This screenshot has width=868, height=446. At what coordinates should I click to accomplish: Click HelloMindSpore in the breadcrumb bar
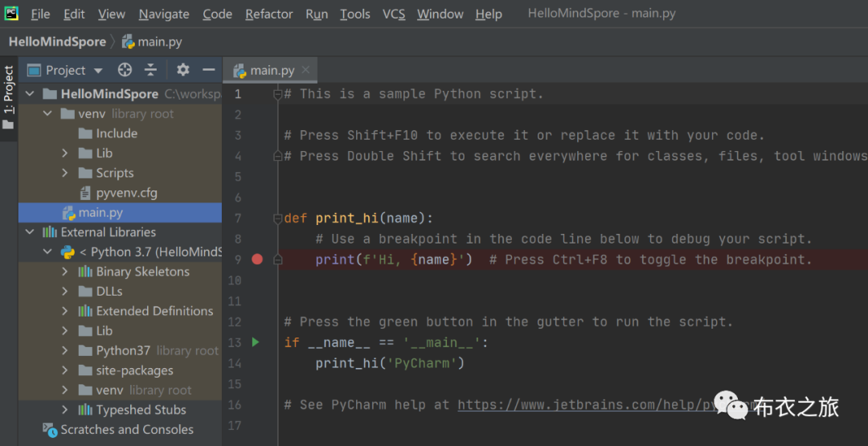tap(57, 42)
